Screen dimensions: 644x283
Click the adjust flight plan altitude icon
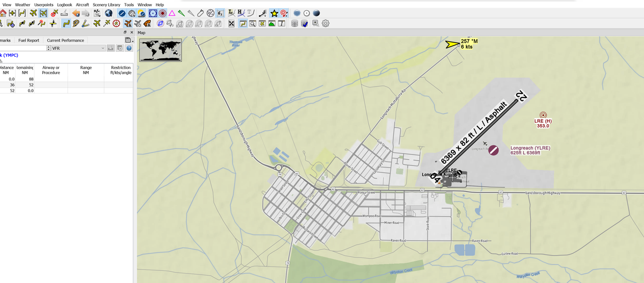[x=53, y=24]
